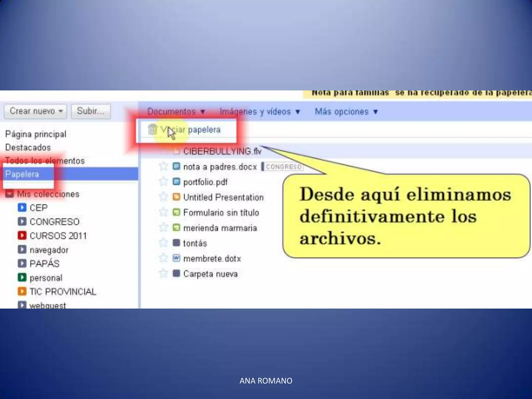Screen dimensions: 532x399
Task: Star the Carpeta nueva item
Action: click(163, 274)
